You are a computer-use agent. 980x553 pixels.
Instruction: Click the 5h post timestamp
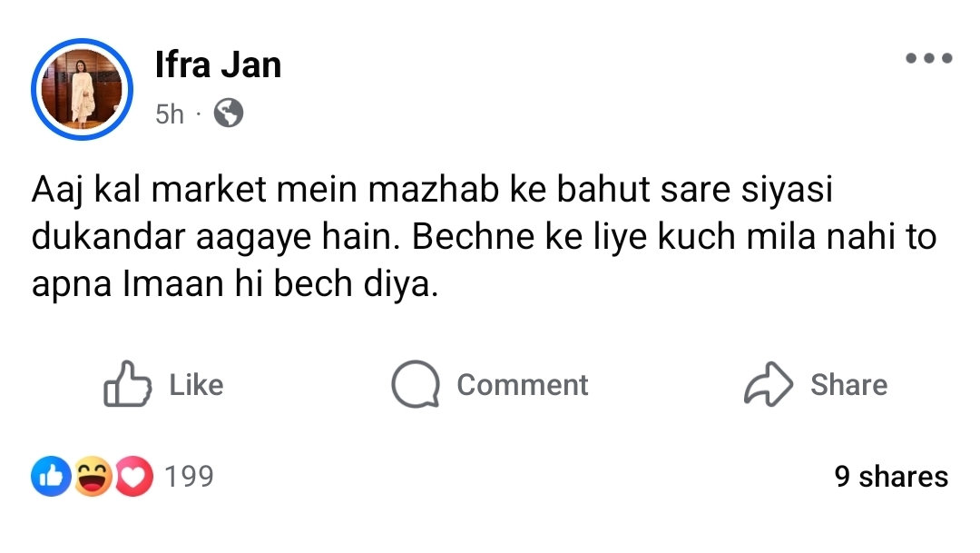169,114
